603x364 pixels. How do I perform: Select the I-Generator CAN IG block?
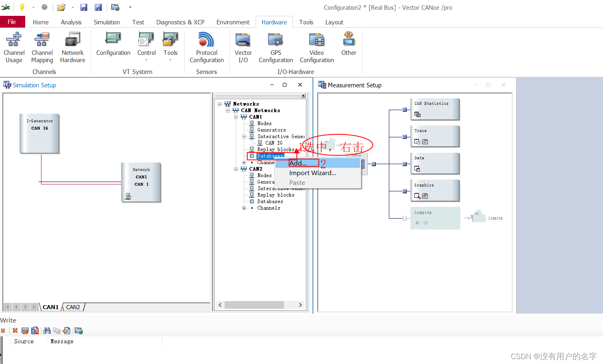click(x=39, y=133)
